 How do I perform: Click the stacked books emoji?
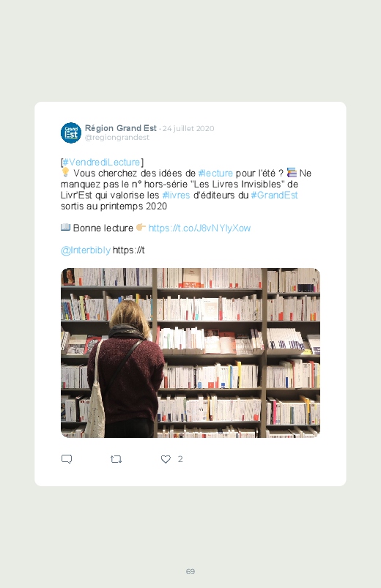click(x=292, y=173)
